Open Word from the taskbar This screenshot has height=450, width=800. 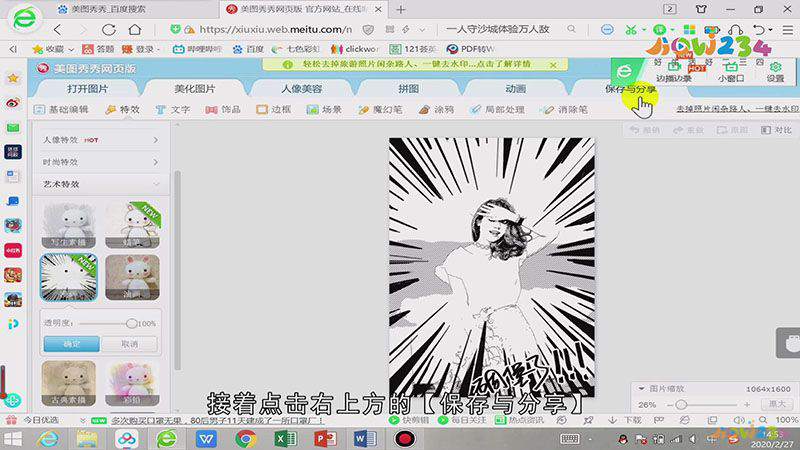[365, 439]
